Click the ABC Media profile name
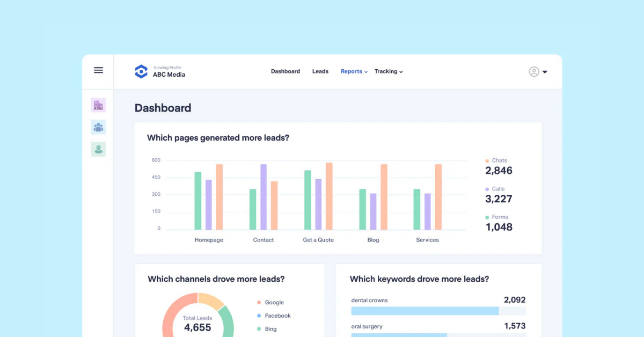 pyautogui.click(x=169, y=75)
